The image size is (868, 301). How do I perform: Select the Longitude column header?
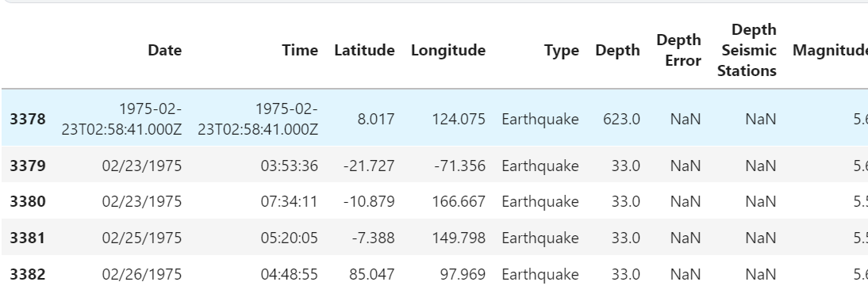tap(447, 50)
